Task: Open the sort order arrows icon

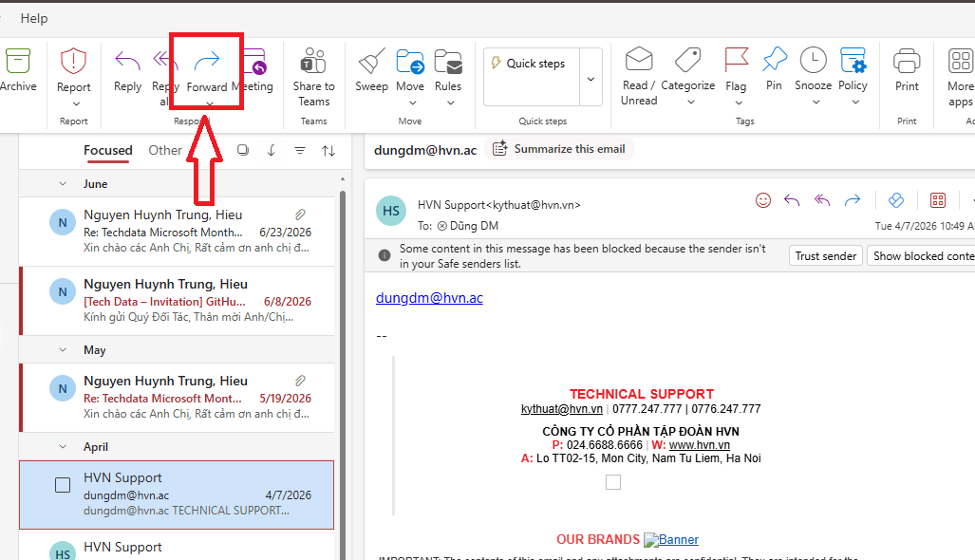Action: point(328,150)
